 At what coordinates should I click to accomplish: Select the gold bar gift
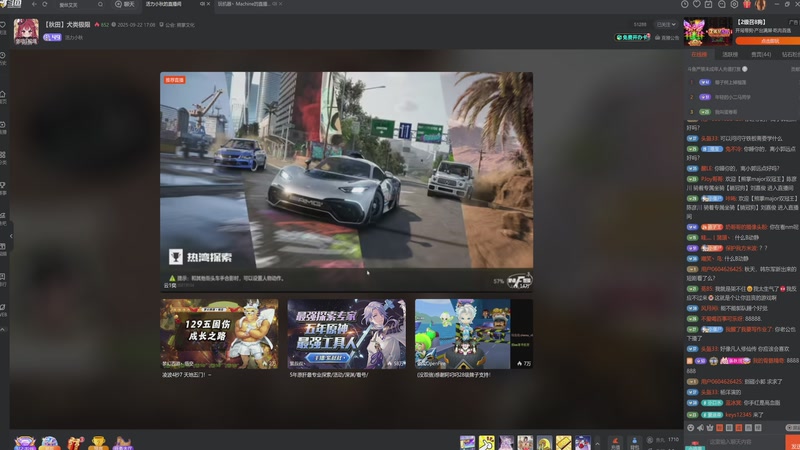[563, 442]
